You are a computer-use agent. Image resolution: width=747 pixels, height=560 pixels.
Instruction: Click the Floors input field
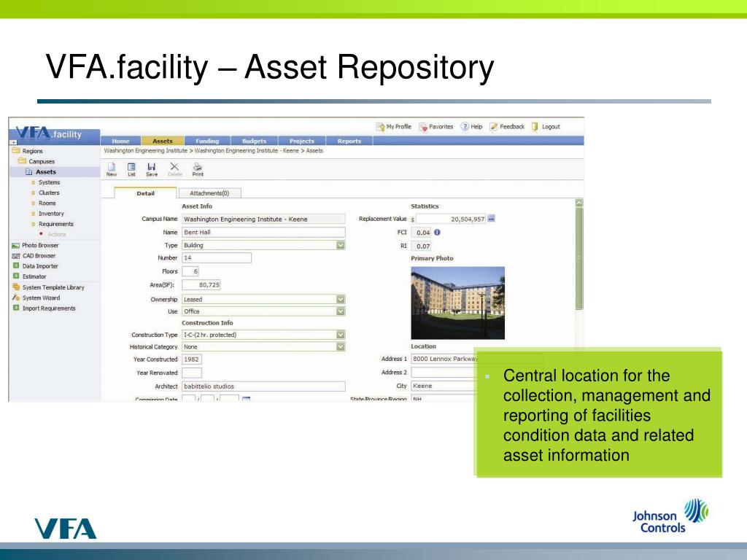tap(190, 271)
